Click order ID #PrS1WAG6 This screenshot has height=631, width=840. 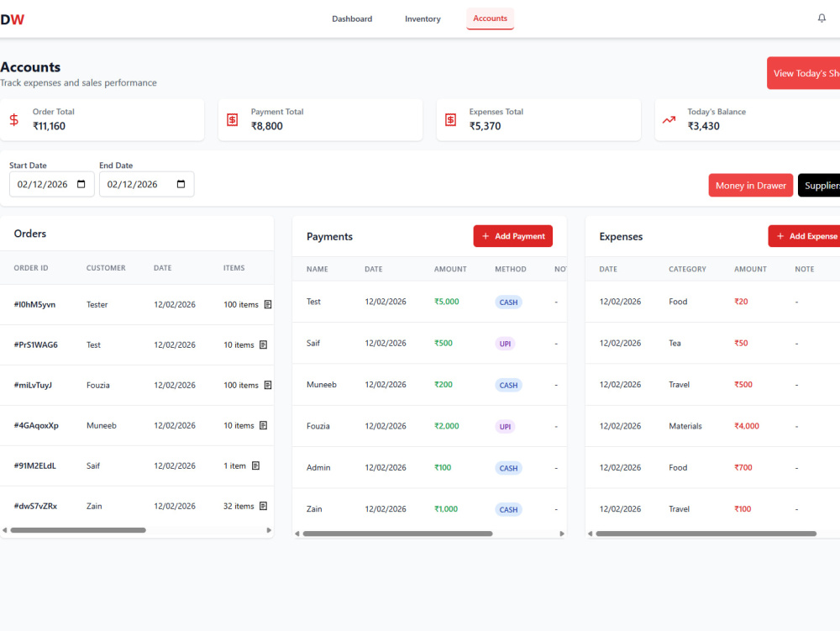pyautogui.click(x=36, y=344)
